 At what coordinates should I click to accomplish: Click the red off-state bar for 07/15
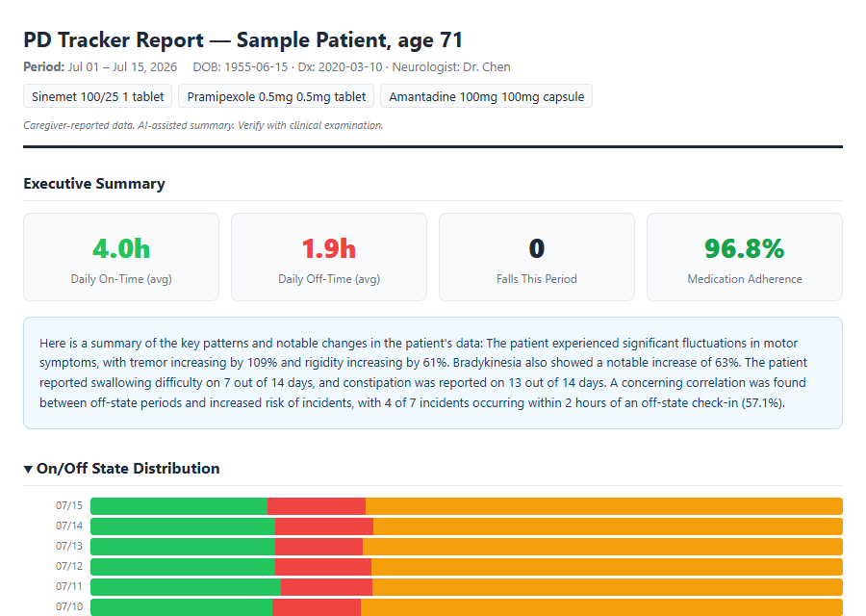[x=317, y=506]
